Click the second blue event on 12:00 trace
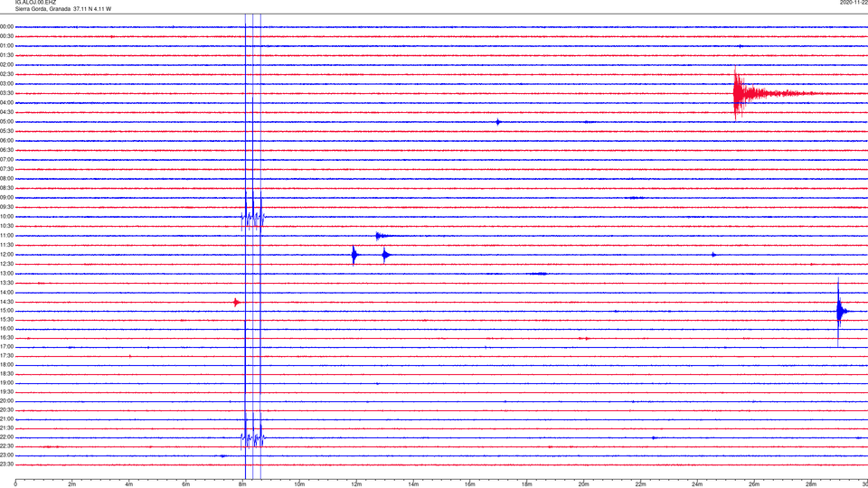Viewport: 868px width, 488px height. tap(386, 255)
